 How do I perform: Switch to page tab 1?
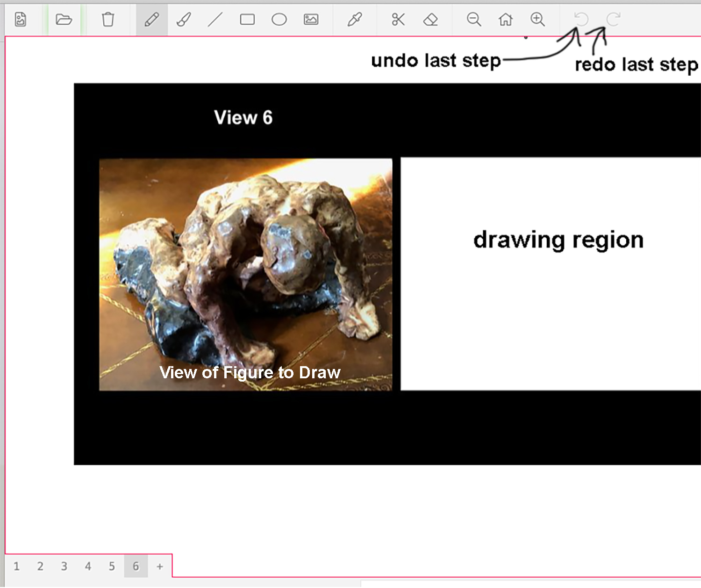pyautogui.click(x=16, y=567)
